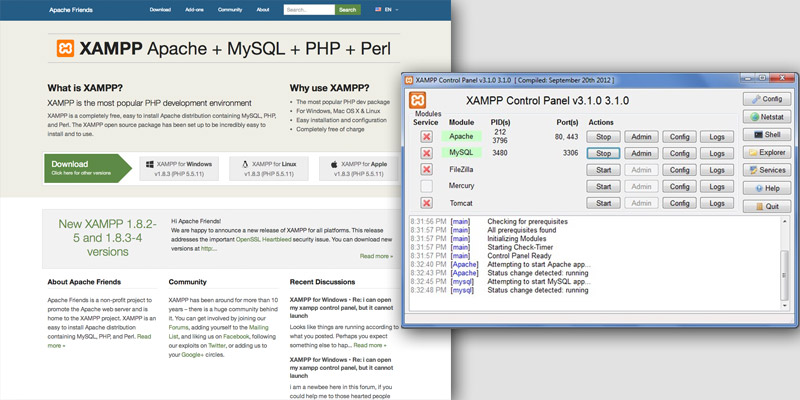Open MySQL Config
The width and height of the screenshot is (800, 400).
click(x=680, y=153)
